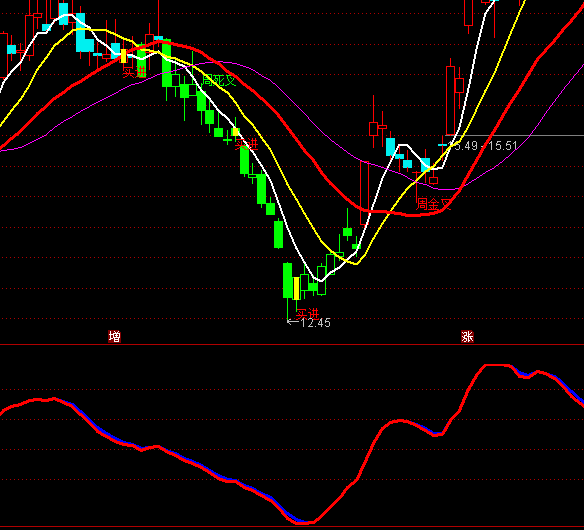The height and width of the screenshot is (530, 584).
Task: Select the gray horizontal price line
Action: (515, 135)
